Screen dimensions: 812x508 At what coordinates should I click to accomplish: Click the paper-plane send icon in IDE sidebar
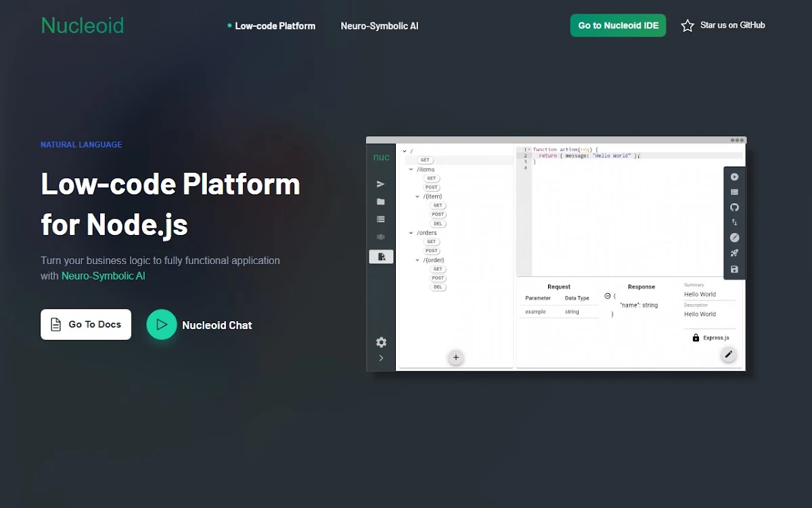click(381, 184)
